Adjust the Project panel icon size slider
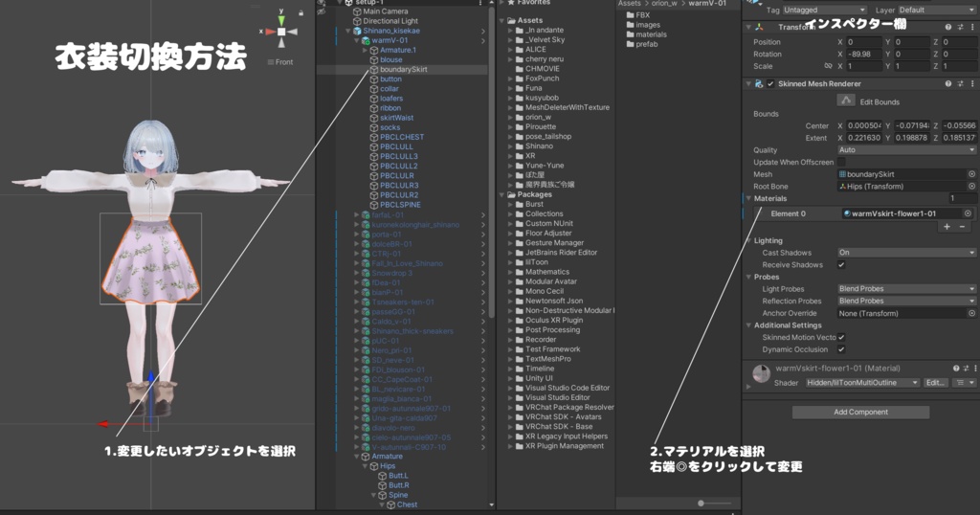Screen dimensions: 980x515 point(702,504)
